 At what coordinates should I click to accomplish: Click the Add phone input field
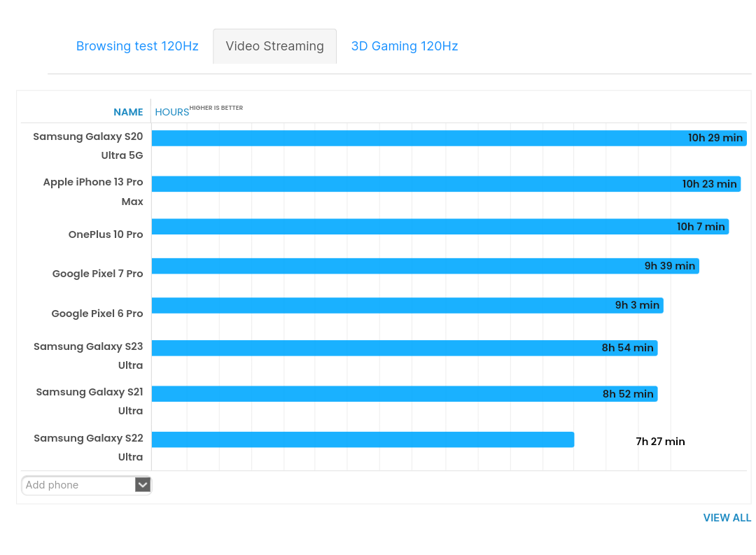pos(78,485)
